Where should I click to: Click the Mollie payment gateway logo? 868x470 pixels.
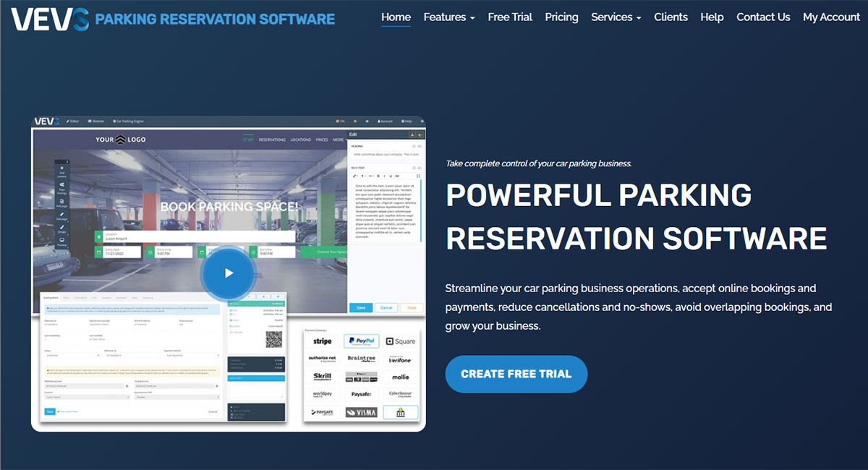pyautogui.click(x=400, y=377)
